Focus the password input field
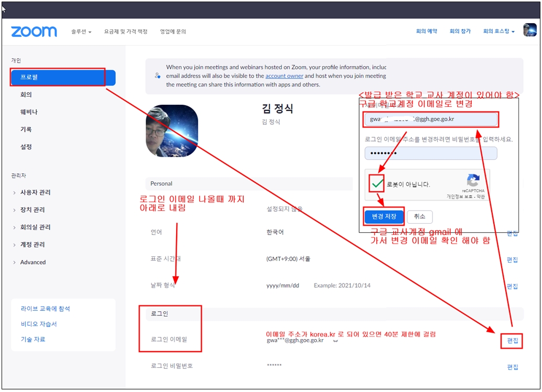The image size is (542, 392). 431,153
